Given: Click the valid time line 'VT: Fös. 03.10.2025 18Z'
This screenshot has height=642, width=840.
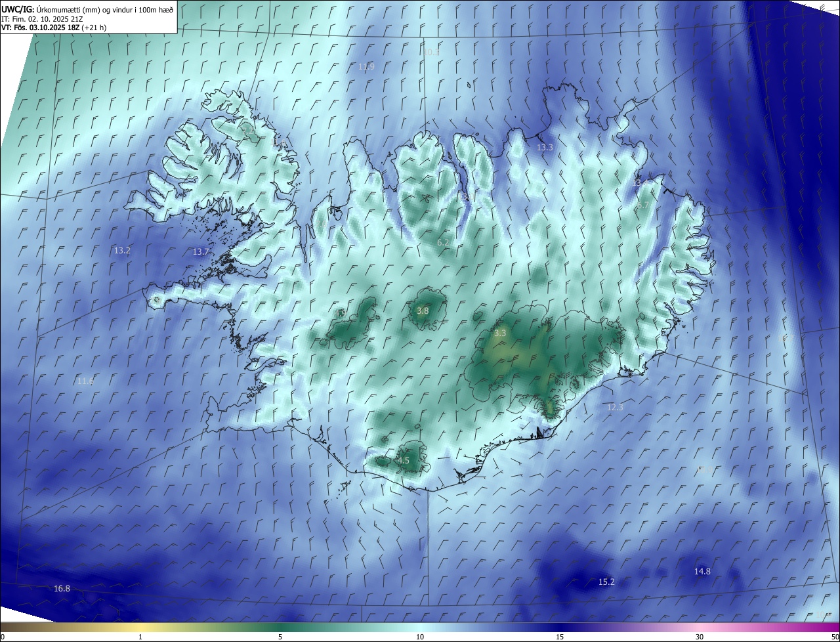Looking at the screenshot, I should click(40, 28).
